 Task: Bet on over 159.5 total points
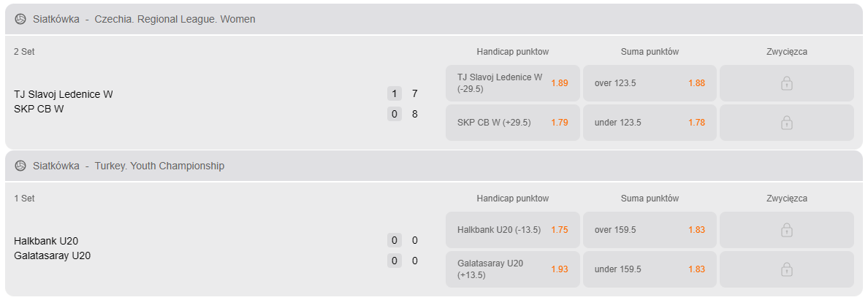(x=650, y=230)
